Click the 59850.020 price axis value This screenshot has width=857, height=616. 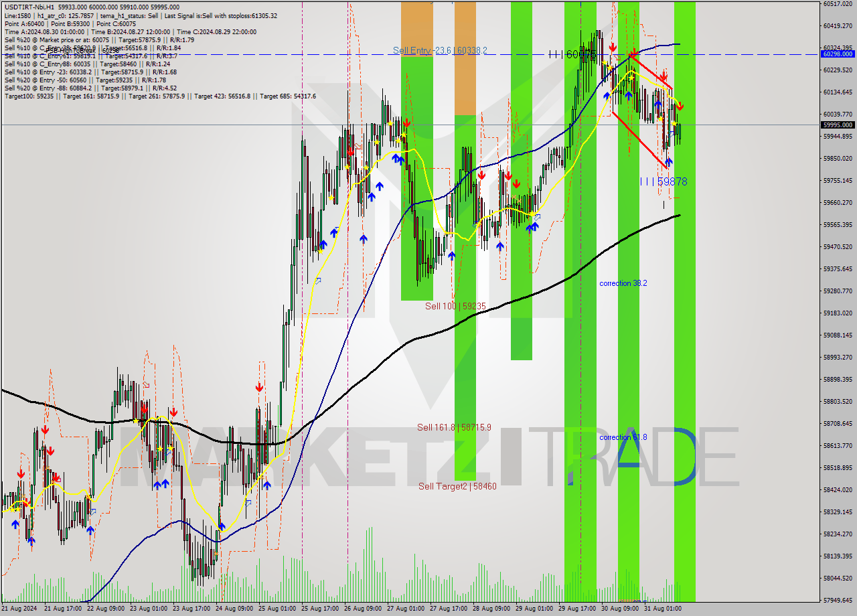[x=838, y=158]
